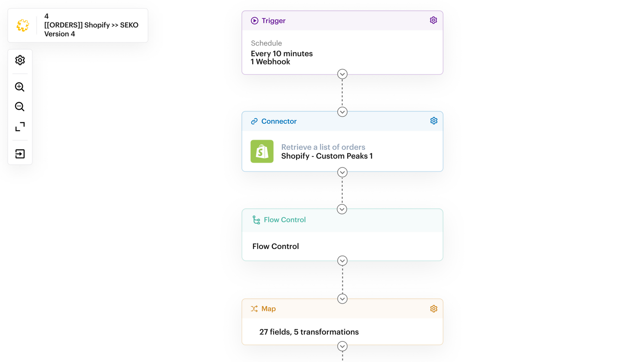Exit the workflow editor via sidebar icon
The image size is (644, 362).
tap(20, 153)
